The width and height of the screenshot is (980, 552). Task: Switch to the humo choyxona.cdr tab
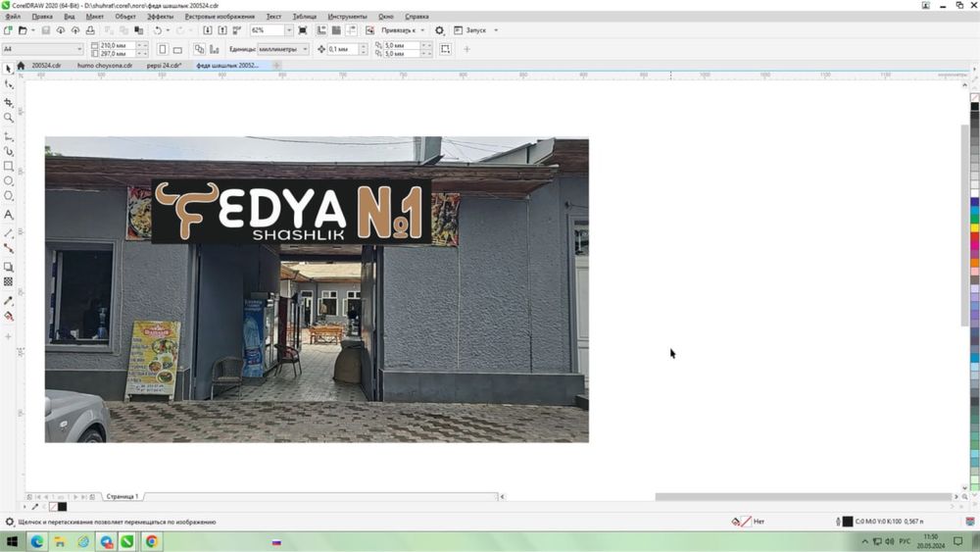104,66
